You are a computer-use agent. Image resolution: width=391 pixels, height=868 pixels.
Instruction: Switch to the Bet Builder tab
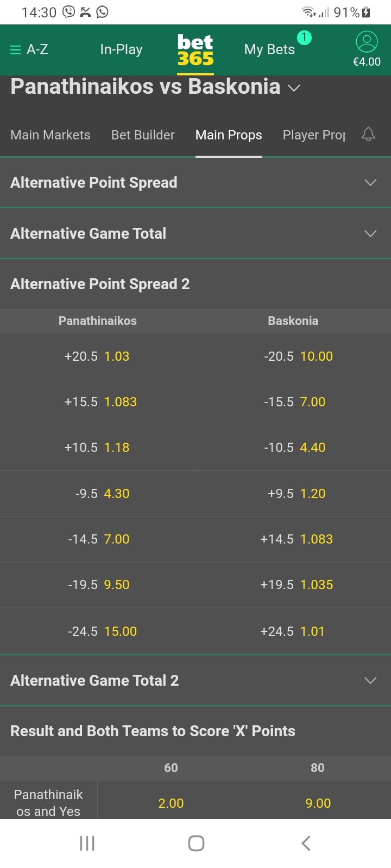tap(143, 135)
